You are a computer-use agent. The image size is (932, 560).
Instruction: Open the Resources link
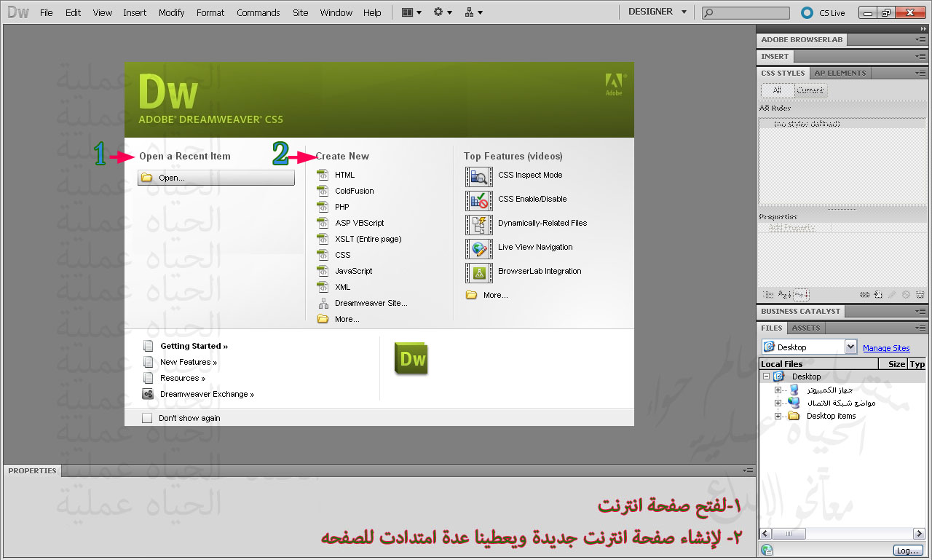tap(183, 378)
